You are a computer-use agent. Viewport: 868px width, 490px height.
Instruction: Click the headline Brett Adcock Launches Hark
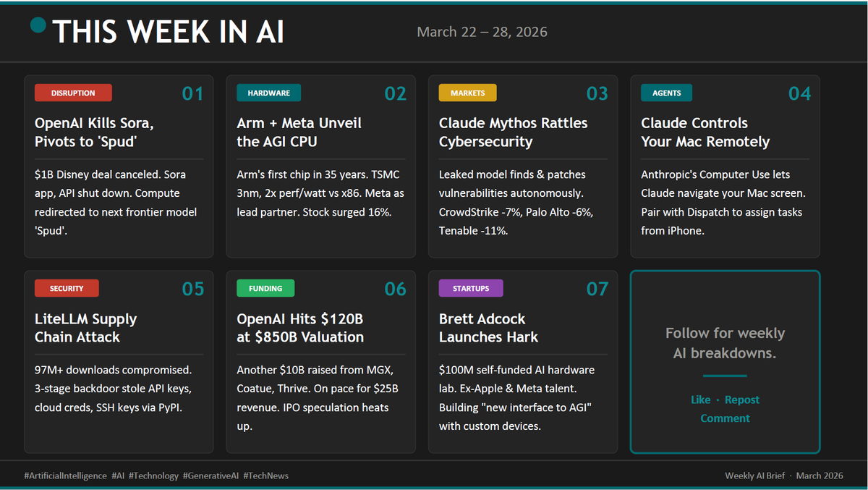pyautogui.click(x=489, y=328)
